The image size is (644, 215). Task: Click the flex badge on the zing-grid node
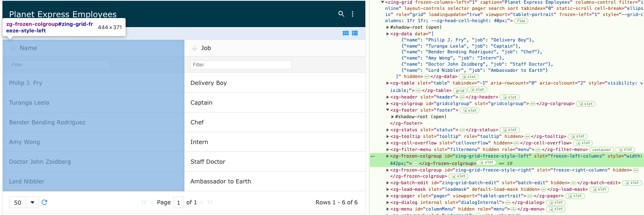[x=521, y=21]
